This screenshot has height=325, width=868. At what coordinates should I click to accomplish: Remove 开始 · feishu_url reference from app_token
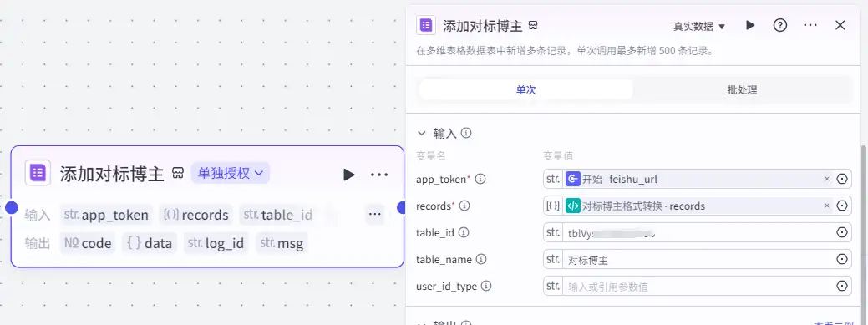827,179
